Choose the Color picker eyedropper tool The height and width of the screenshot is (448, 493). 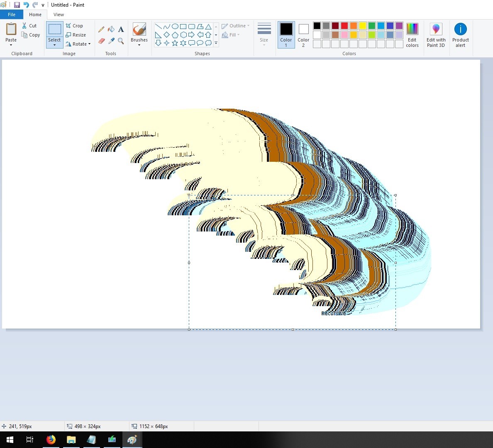(x=111, y=41)
